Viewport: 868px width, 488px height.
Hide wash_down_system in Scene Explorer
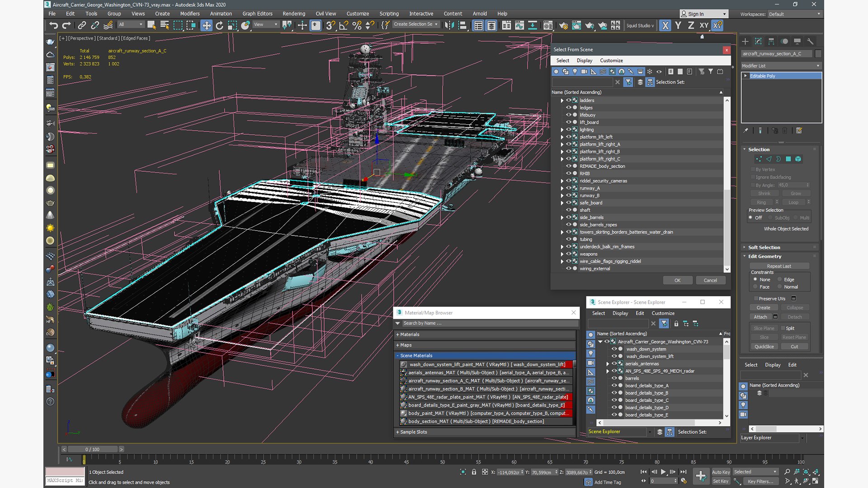(x=614, y=349)
